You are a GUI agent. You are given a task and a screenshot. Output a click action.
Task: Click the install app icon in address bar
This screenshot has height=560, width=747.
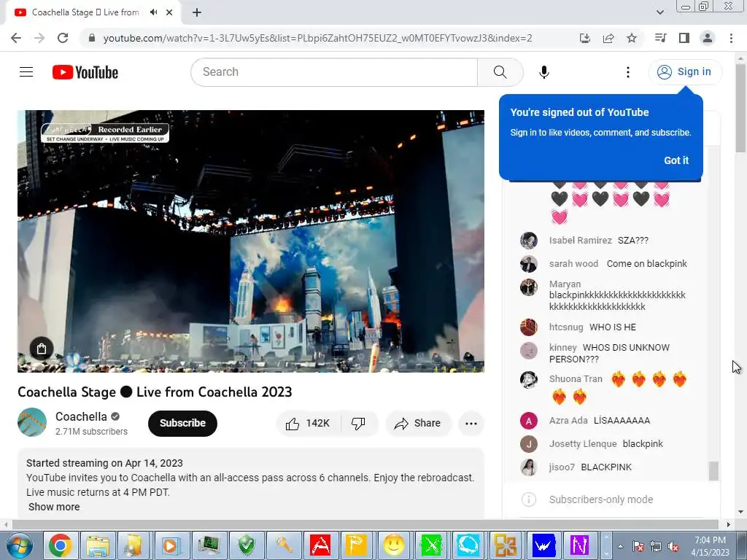[584, 38]
